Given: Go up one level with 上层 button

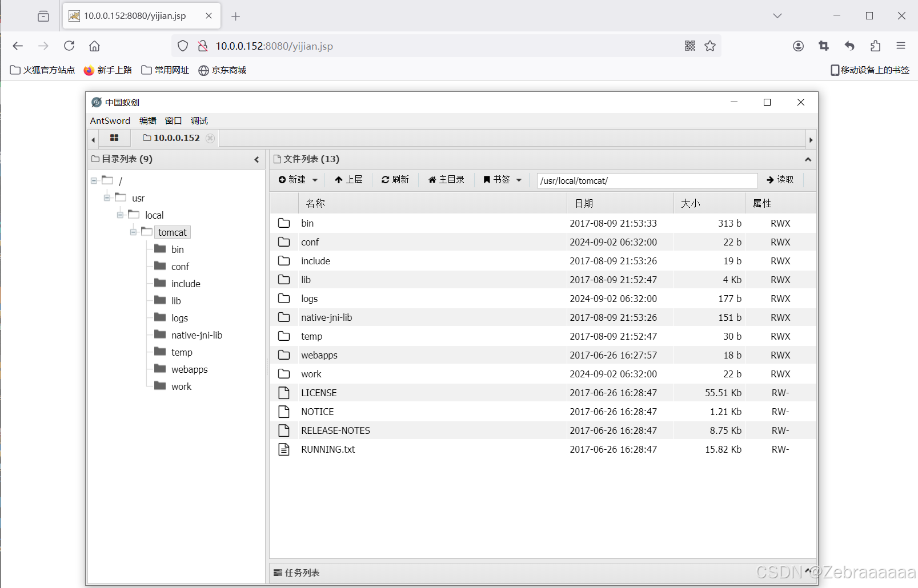Looking at the screenshot, I should click(348, 180).
